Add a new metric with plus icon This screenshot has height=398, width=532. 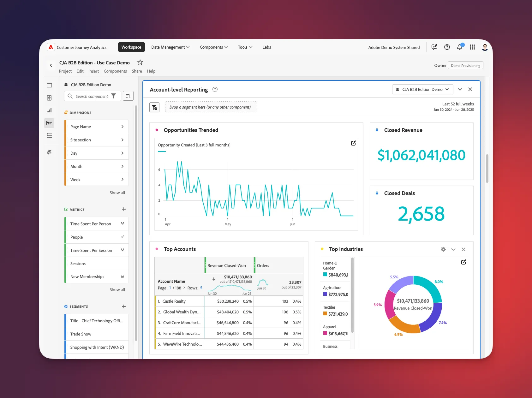[x=124, y=209]
